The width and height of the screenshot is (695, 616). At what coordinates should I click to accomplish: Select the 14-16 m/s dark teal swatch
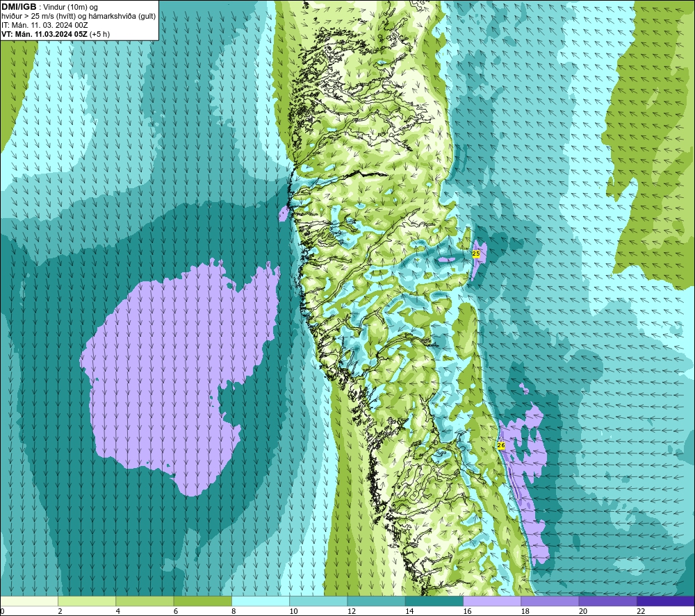tap(434, 601)
